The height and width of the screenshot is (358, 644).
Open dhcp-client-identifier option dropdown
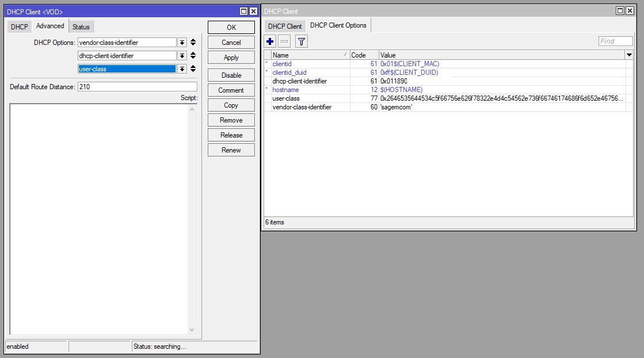click(x=182, y=56)
